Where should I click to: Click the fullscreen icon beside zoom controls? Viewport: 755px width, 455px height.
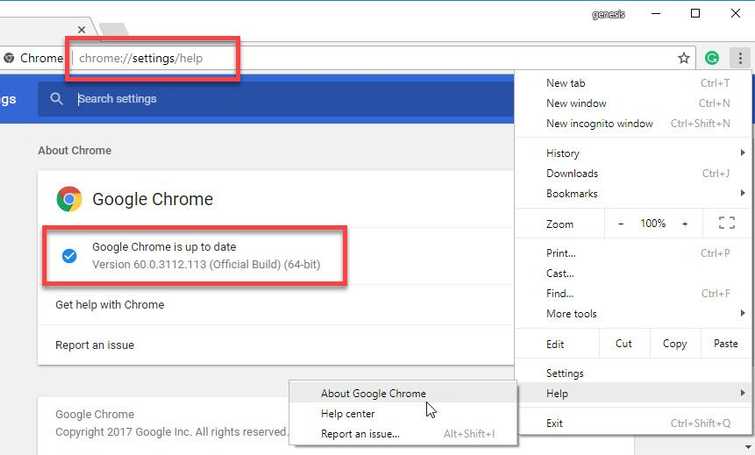[727, 223]
